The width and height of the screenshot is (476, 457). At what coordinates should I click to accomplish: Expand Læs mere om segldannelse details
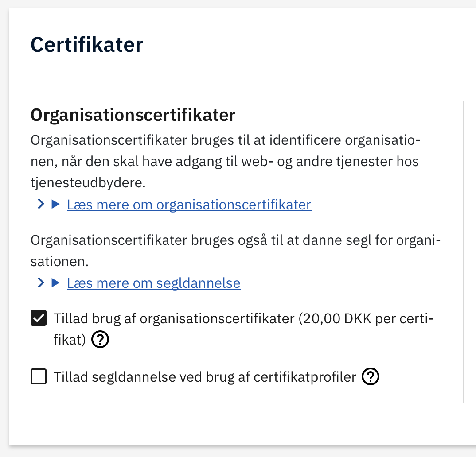pos(153,283)
